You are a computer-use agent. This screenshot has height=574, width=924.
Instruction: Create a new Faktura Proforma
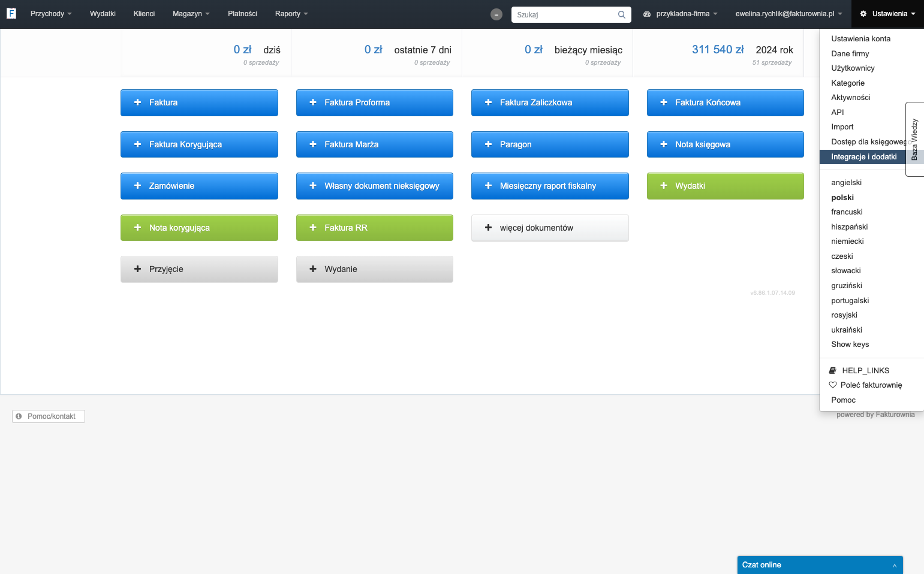coord(375,102)
